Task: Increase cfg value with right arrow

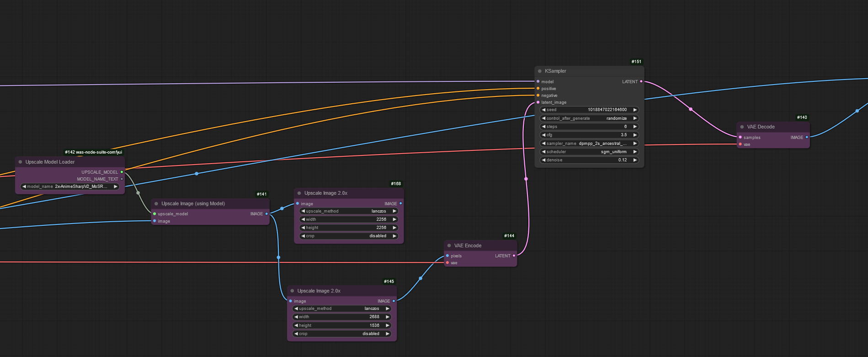Action: click(x=635, y=135)
